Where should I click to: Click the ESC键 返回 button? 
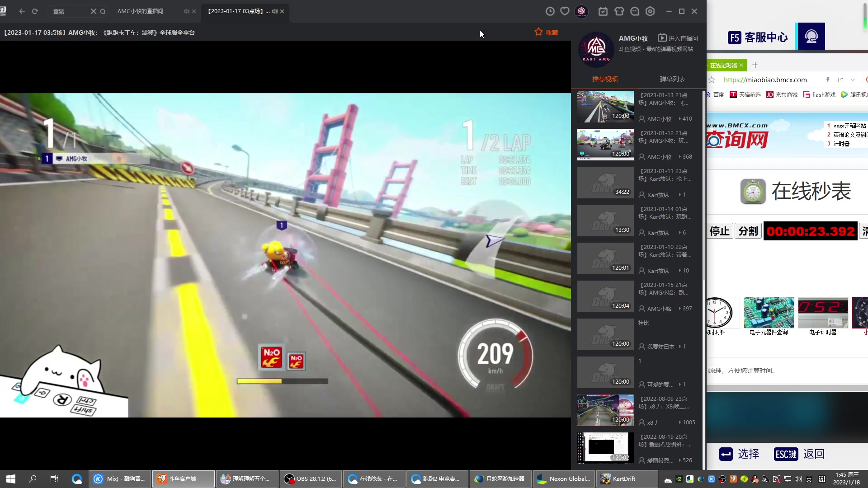pos(799,454)
